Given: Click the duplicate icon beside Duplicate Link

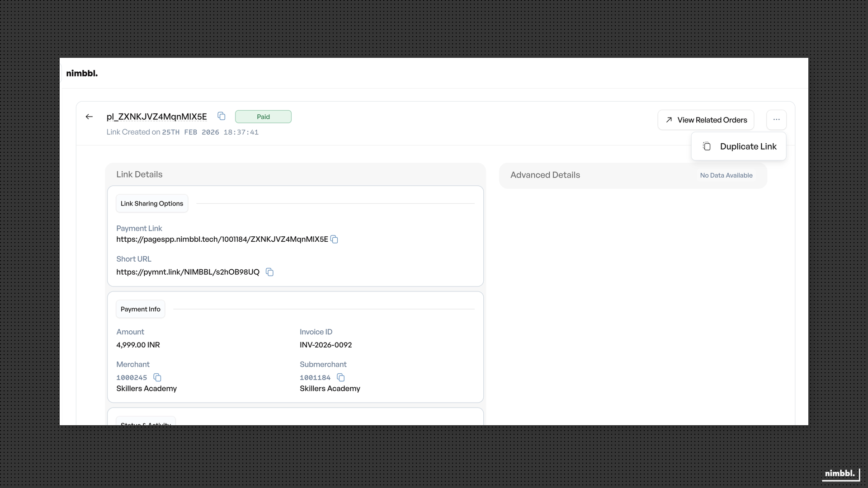Looking at the screenshot, I should (707, 146).
